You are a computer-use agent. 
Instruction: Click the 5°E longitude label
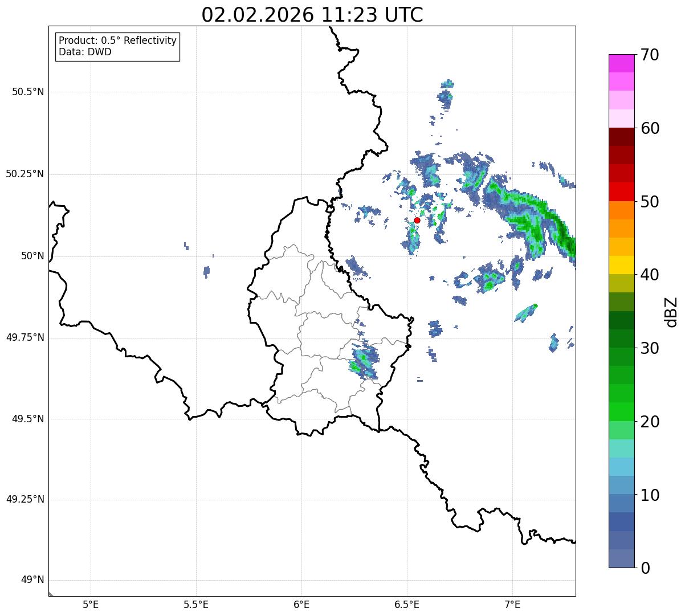click(x=91, y=605)
